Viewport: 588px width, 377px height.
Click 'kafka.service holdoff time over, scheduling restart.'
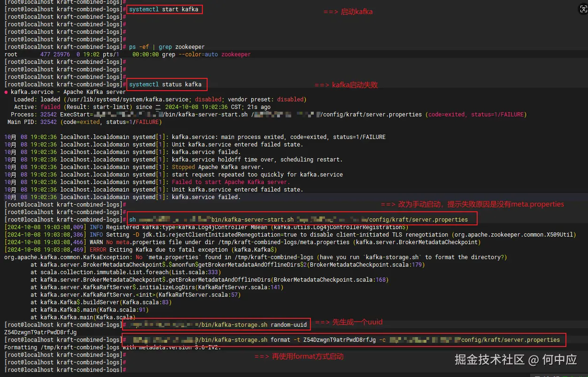point(257,160)
